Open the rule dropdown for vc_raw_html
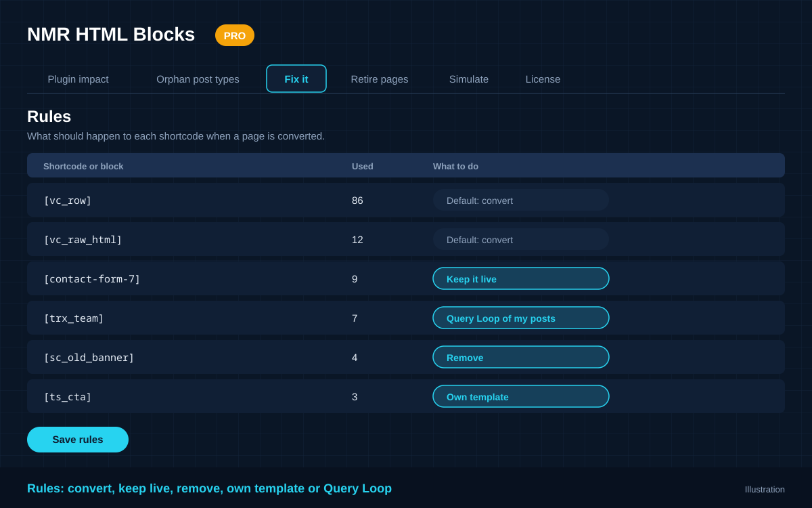Image resolution: width=812 pixels, height=508 pixels. (x=521, y=239)
